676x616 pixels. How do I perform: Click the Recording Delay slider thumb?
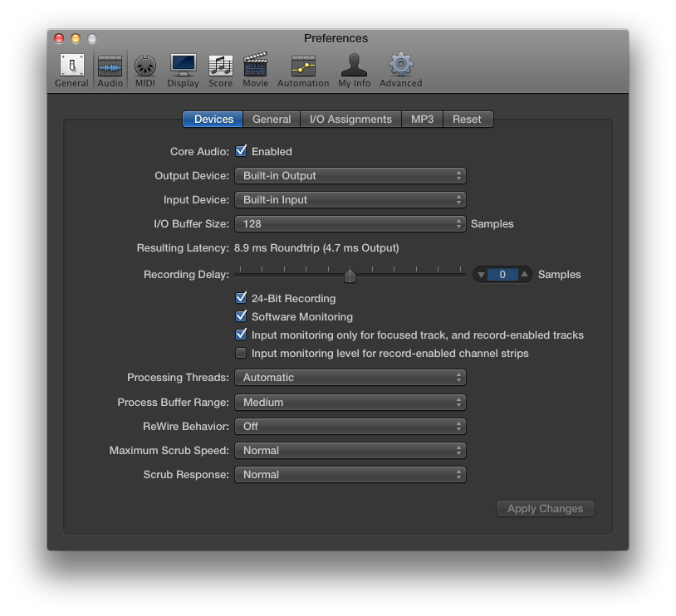350,276
